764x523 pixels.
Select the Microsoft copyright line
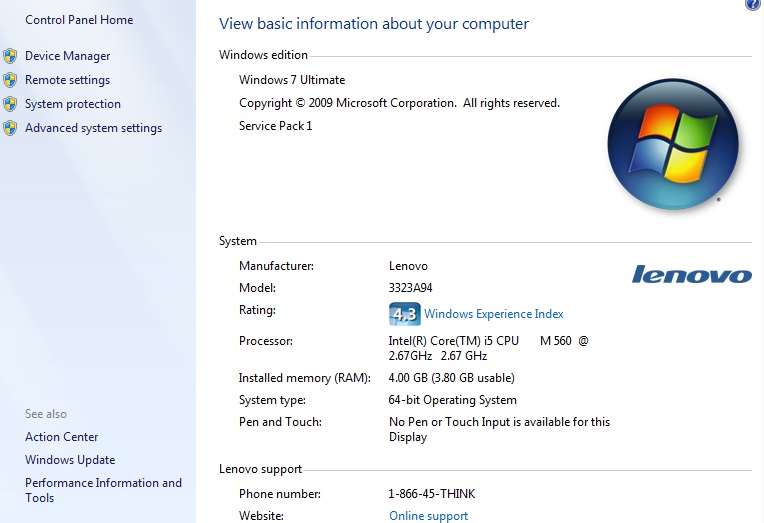pyautogui.click(x=399, y=103)
